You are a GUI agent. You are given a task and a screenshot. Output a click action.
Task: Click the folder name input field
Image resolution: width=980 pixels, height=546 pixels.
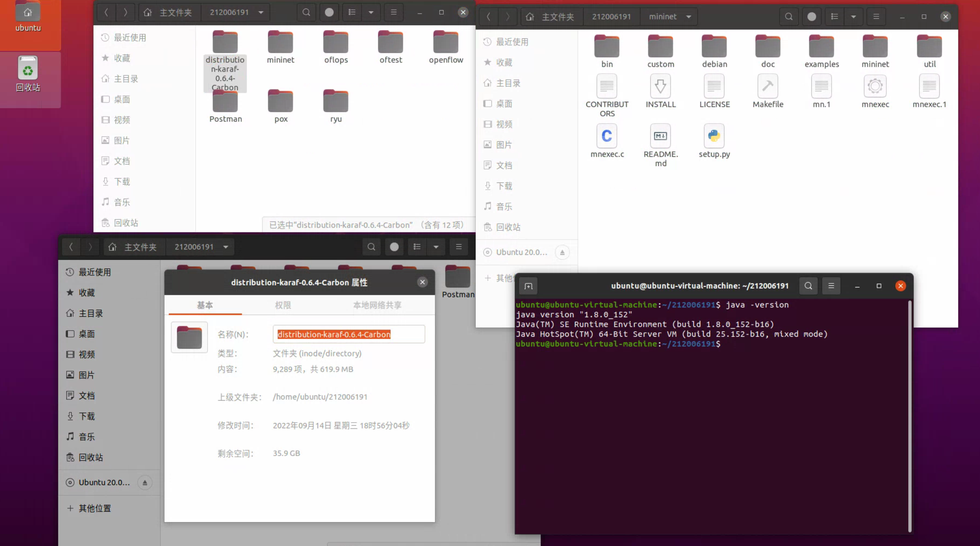tap(348, 334)
